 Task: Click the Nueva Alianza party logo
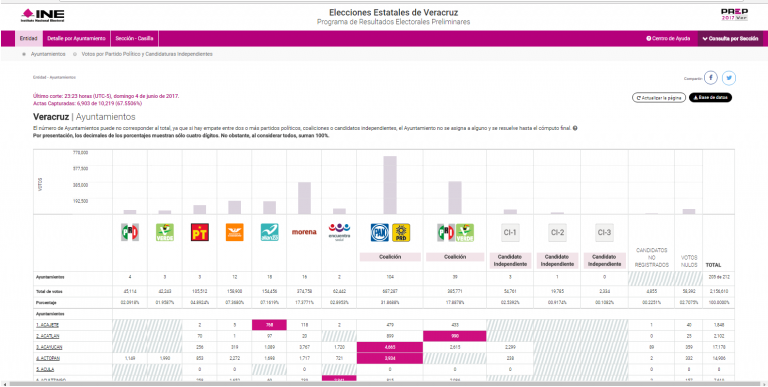tap(269, 232)
